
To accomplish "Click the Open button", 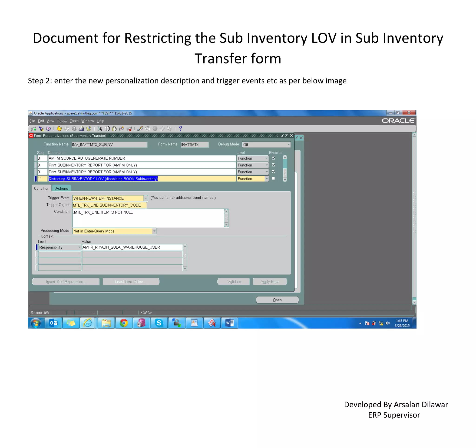I will [x=277, y=300].
